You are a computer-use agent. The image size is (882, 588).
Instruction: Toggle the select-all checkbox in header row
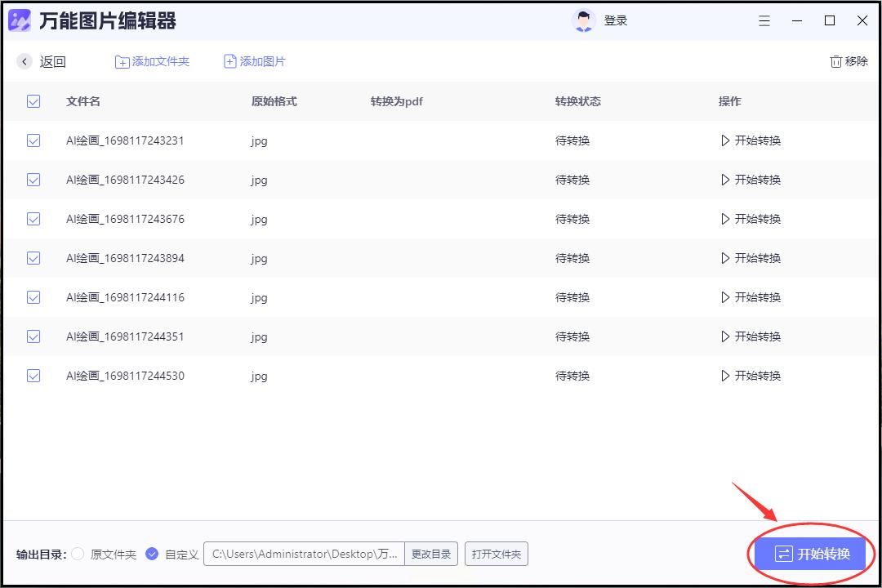pos(33,101)
